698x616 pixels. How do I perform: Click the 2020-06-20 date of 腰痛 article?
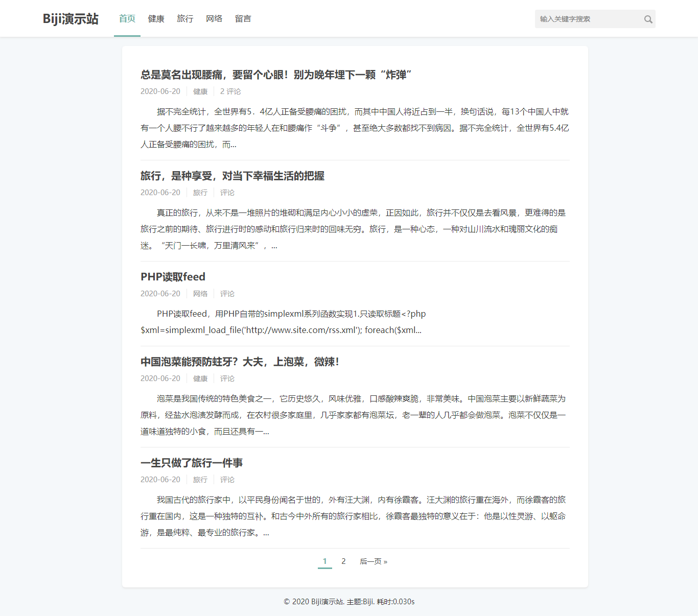point(160,91)
